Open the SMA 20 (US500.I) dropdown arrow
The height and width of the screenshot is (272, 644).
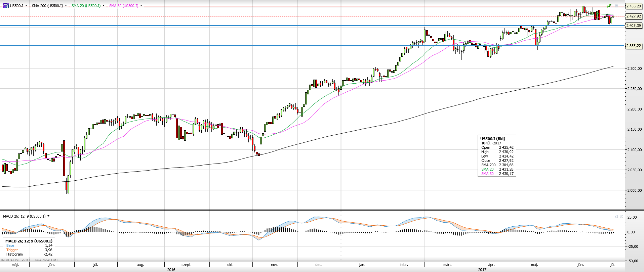(104, 6)
